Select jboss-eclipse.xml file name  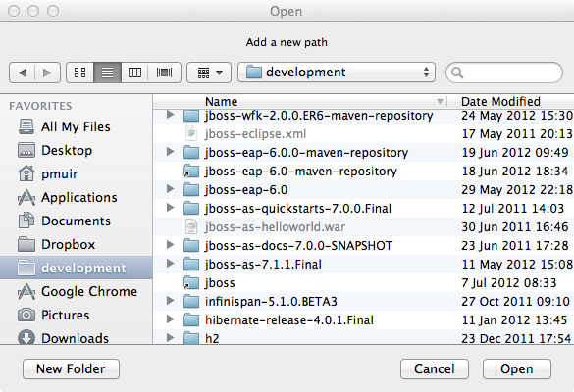point(255,134)
